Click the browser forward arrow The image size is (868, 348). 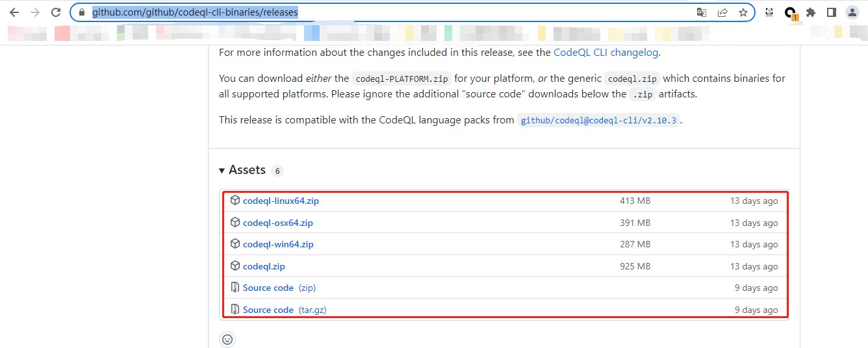click(34, 12)
